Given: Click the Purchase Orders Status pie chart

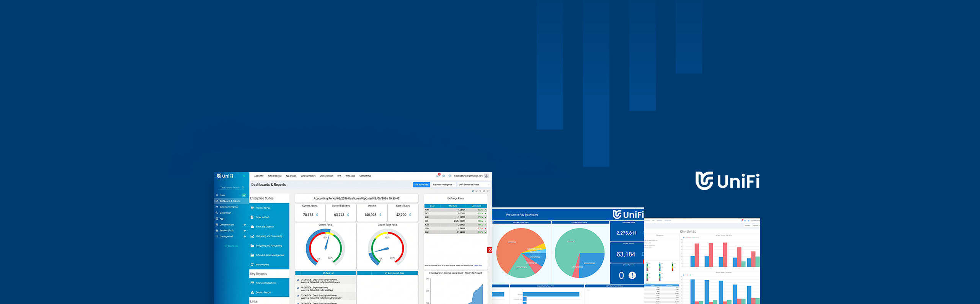Looking at the screenshot, I should (x=521, y=253).
